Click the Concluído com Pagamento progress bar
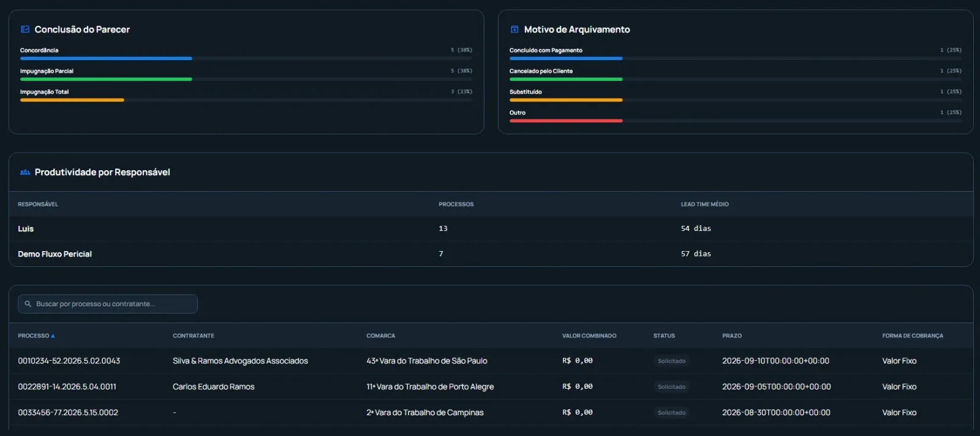The width and height of the screenshot is (980, 436). click(x=566, y=58)
